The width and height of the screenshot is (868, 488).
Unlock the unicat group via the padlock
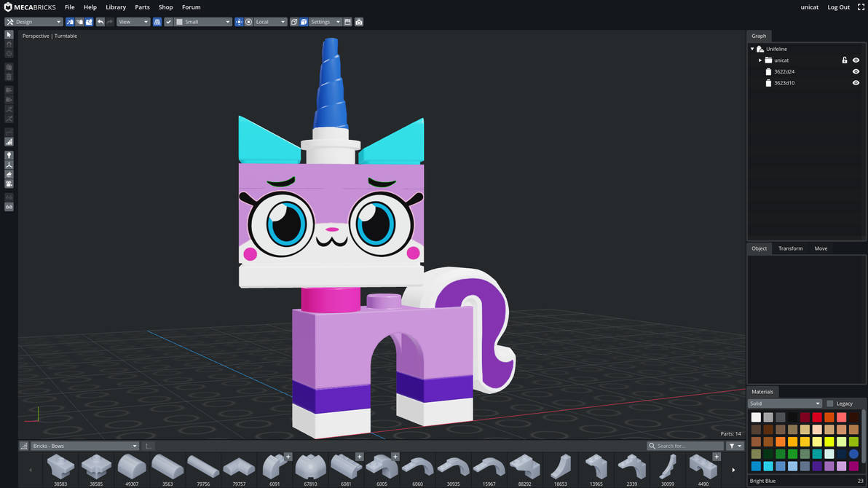[x=845, y=60]
